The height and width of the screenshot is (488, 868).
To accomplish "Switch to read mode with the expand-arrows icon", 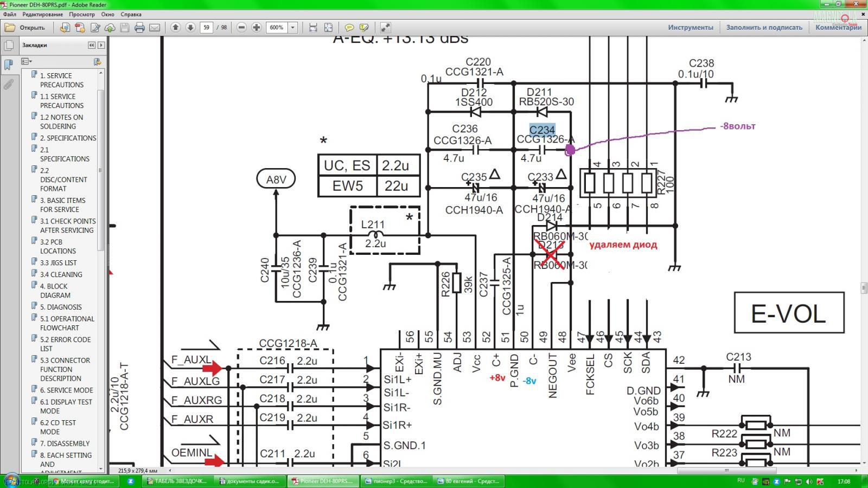I will tap(385, 28).
